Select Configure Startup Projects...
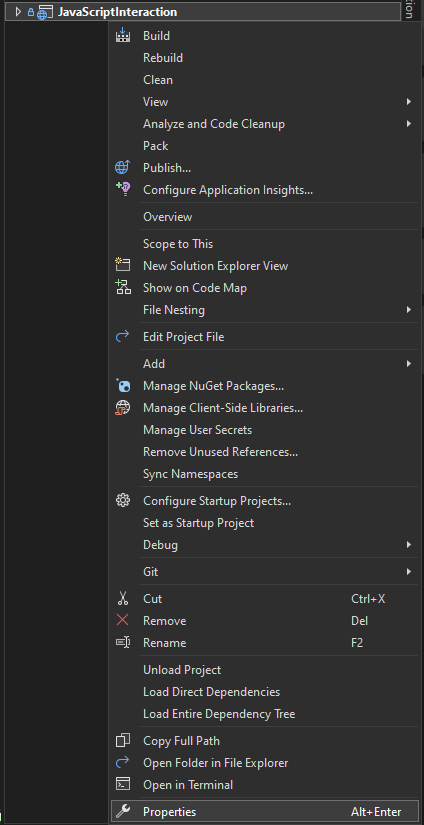 (x=265, y=501)
